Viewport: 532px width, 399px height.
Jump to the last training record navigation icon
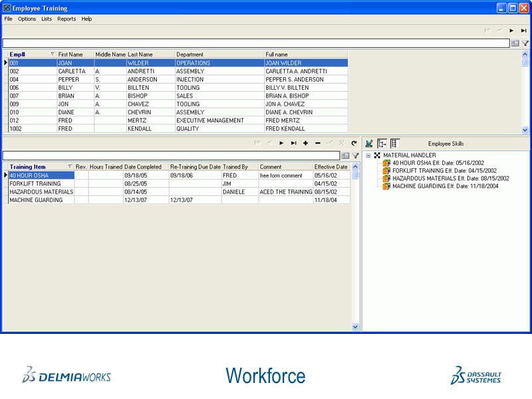click(295, 142)
